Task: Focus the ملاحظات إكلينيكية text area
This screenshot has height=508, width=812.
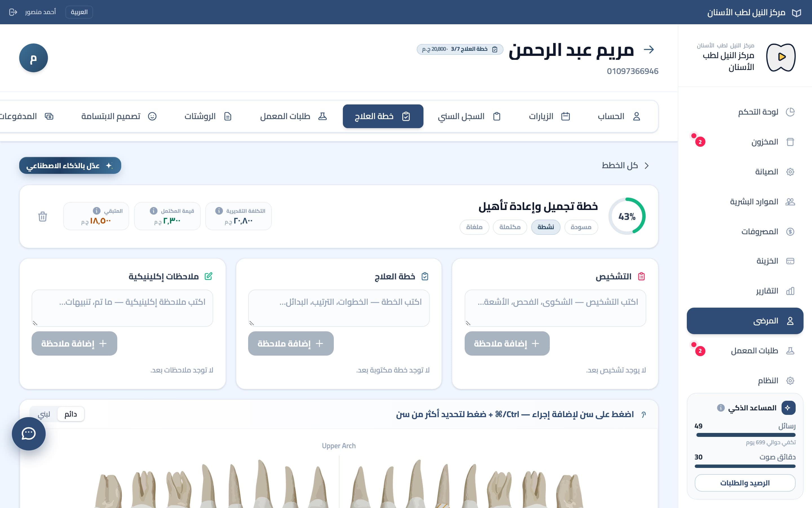Action: coord(122,308)
